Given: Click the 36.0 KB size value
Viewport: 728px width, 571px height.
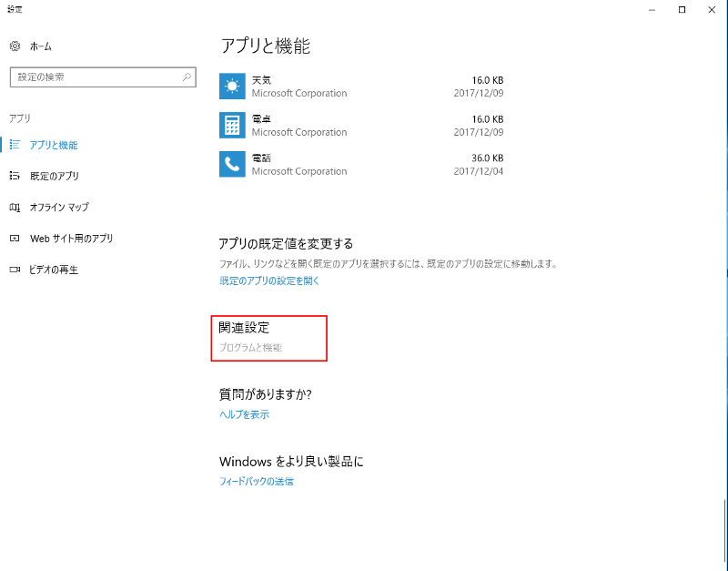Looking at the screenshot, I should [488, 158].
